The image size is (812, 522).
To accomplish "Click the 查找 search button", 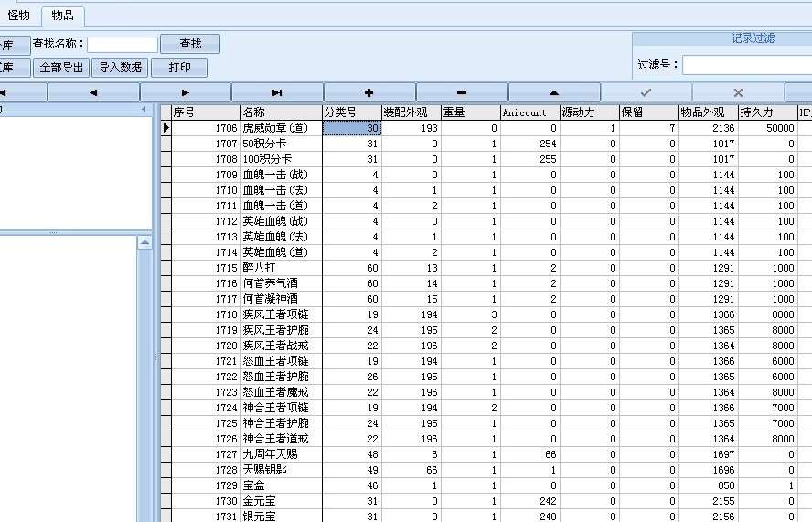I will [x=190, y=44].
